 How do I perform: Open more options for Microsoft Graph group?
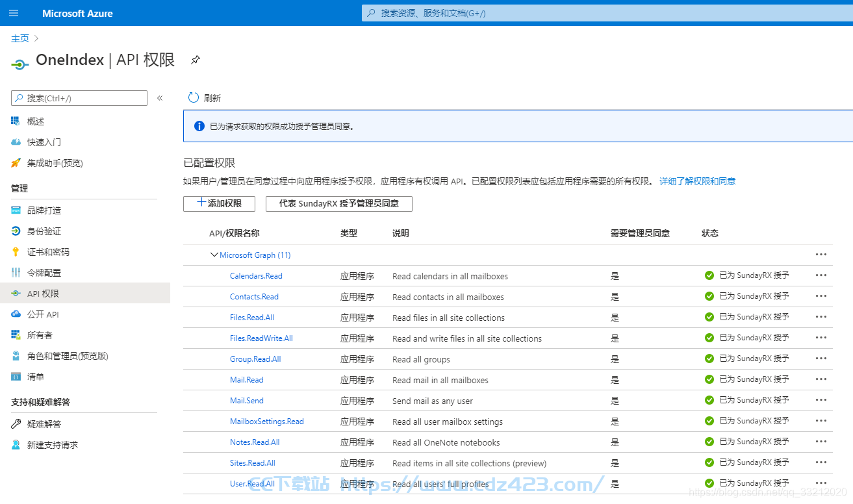coord(821,255)
